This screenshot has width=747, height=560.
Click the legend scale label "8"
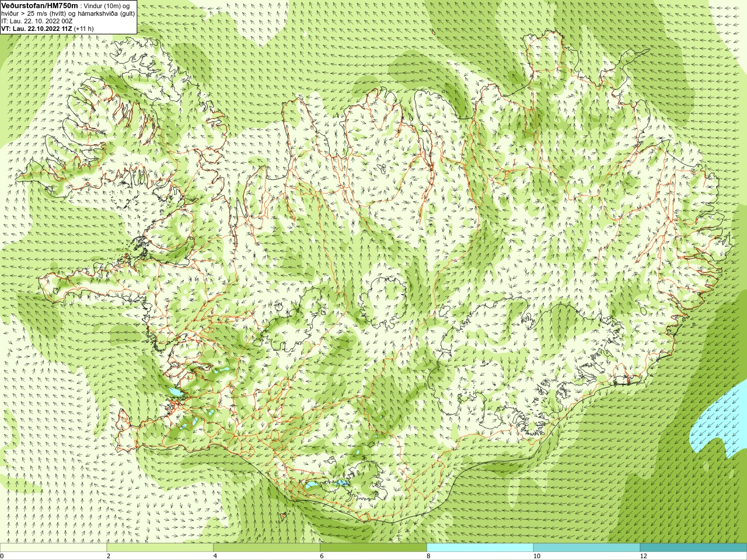[428, 556]
